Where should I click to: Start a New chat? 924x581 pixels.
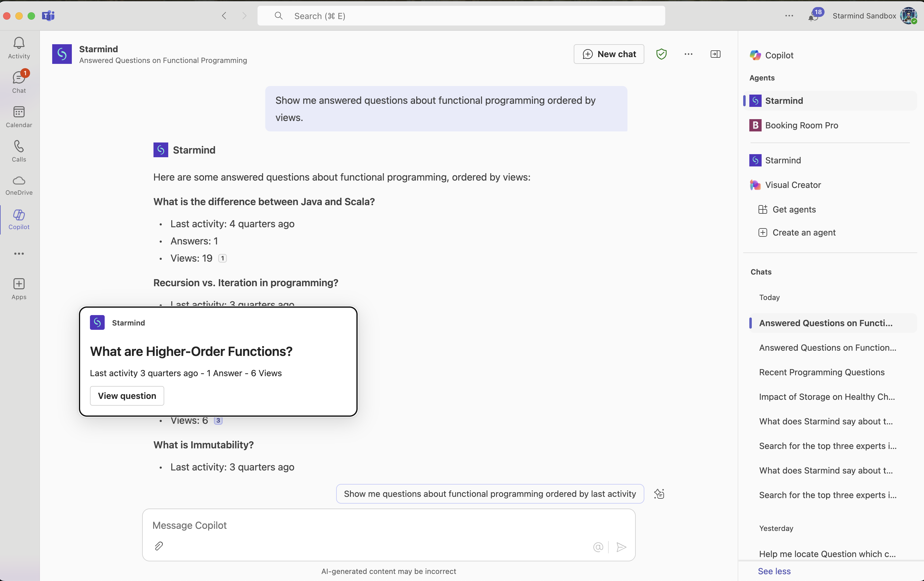point(608,54)
